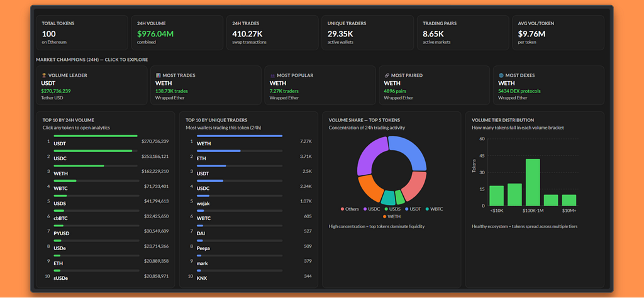Click the <$10K bar in volume tiers
644x298 pixels.
(x=497, y=196)
